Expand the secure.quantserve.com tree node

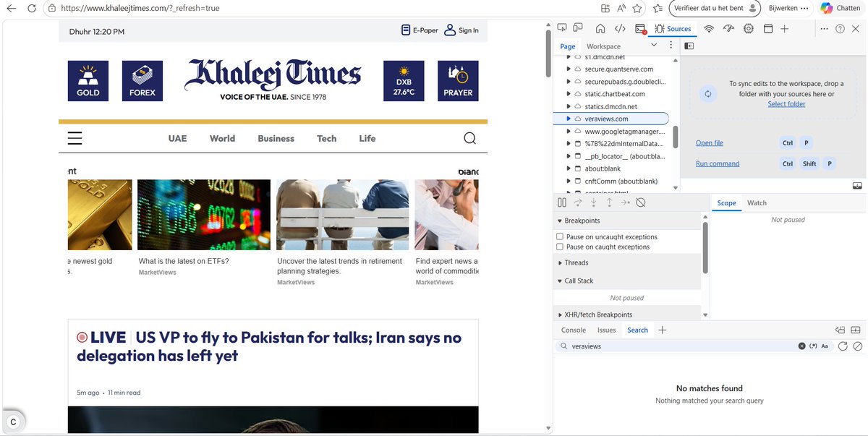pos(569,69)
